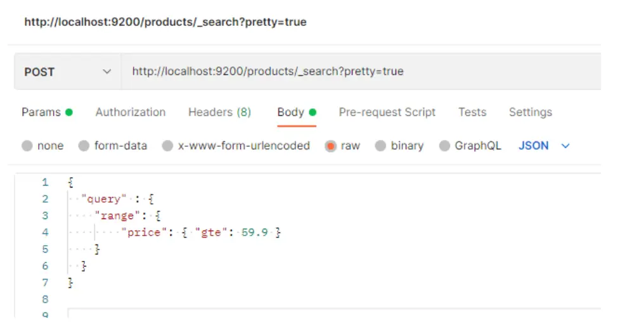Open the Authorization tab
644x328 pixels.
[x=130, y=112]
